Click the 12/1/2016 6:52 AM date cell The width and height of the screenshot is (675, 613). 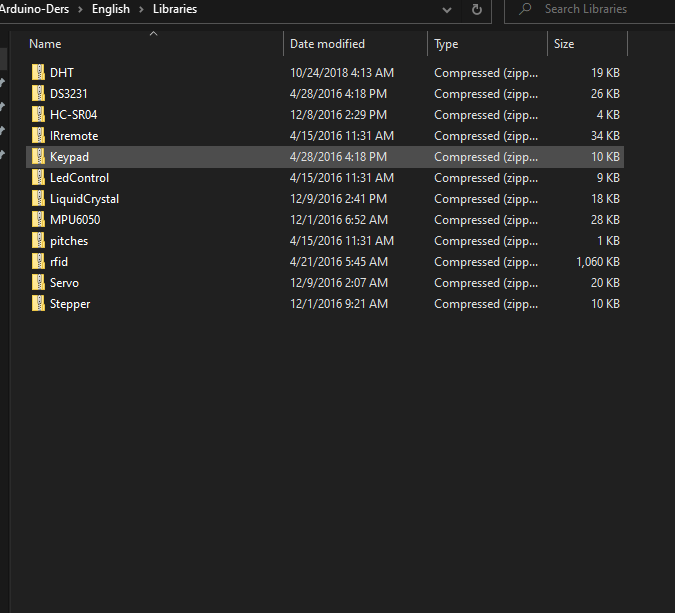[x=339, y=220]
